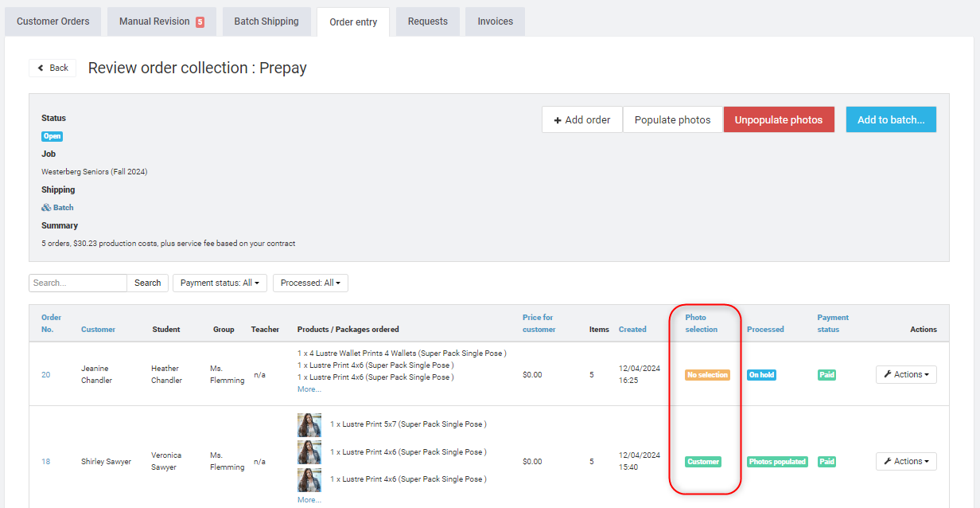Click More link in order 18 products
This screenshot has width=980, height=508.
point(309,500)
